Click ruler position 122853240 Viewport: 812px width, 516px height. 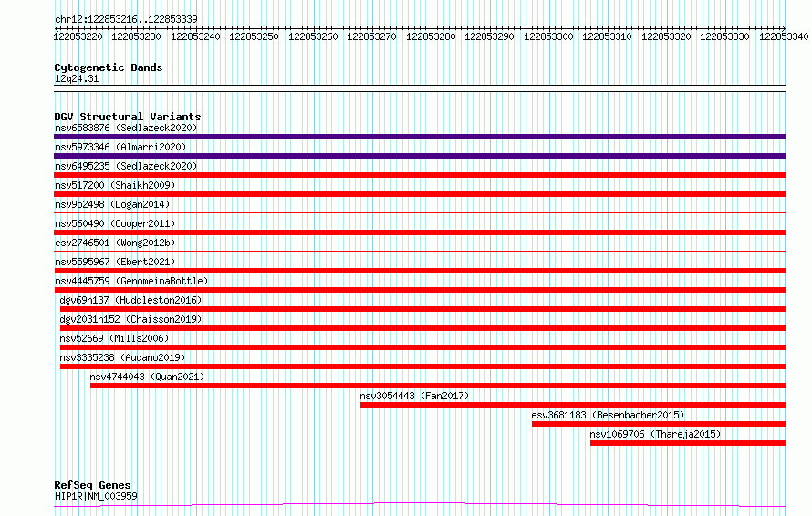[x=195, y=36]
